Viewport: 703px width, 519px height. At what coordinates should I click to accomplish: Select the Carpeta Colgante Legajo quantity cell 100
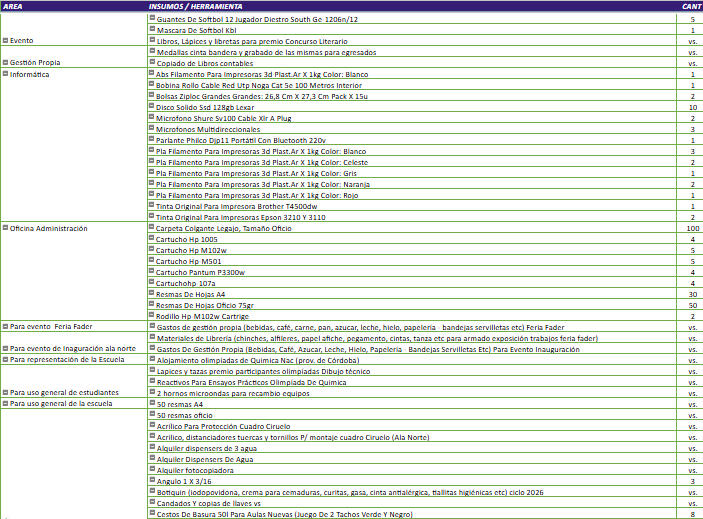point(692,228)
